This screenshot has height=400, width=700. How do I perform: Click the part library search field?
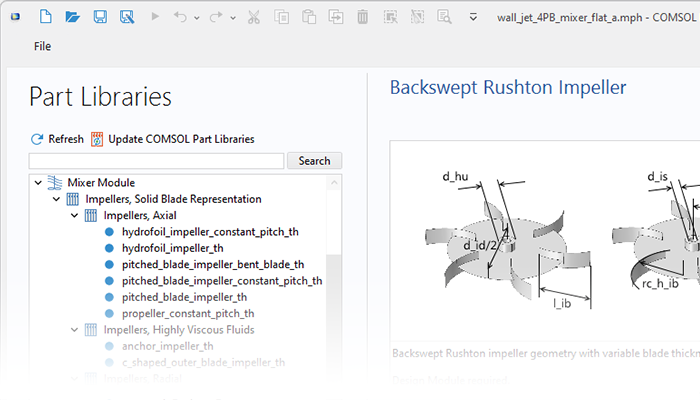click(156, 161)
